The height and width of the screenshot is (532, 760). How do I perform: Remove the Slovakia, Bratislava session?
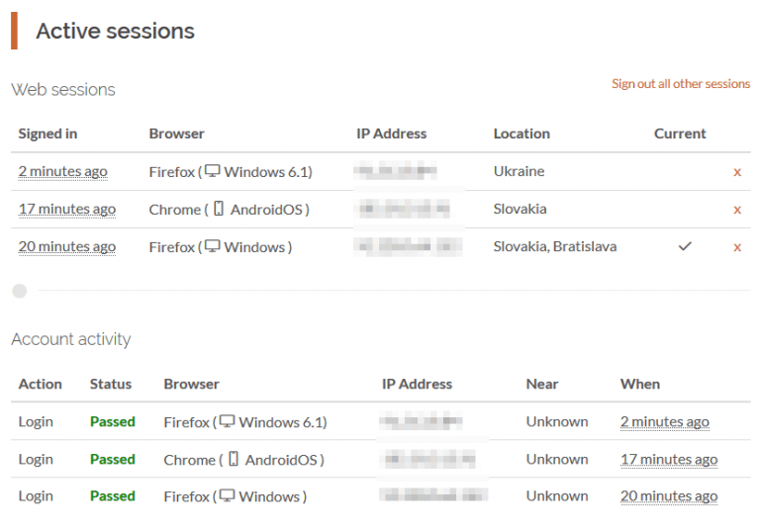tap(736, 247)
